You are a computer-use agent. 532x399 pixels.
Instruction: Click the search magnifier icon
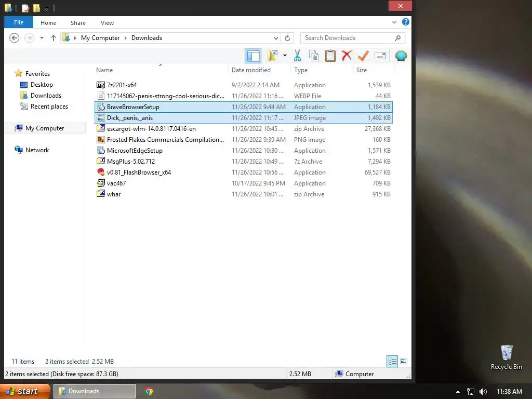pyautogui.click(x=397, y=38)
